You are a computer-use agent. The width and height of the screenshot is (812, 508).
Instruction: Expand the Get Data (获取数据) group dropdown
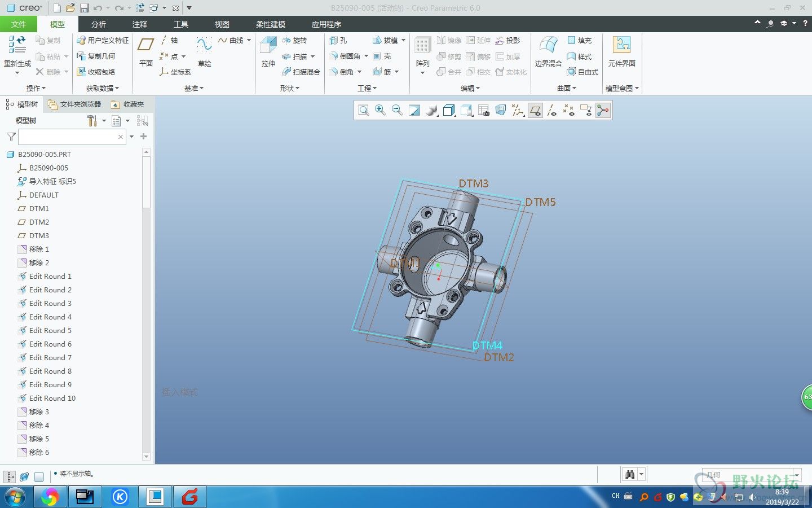click(x=103, y=88)
